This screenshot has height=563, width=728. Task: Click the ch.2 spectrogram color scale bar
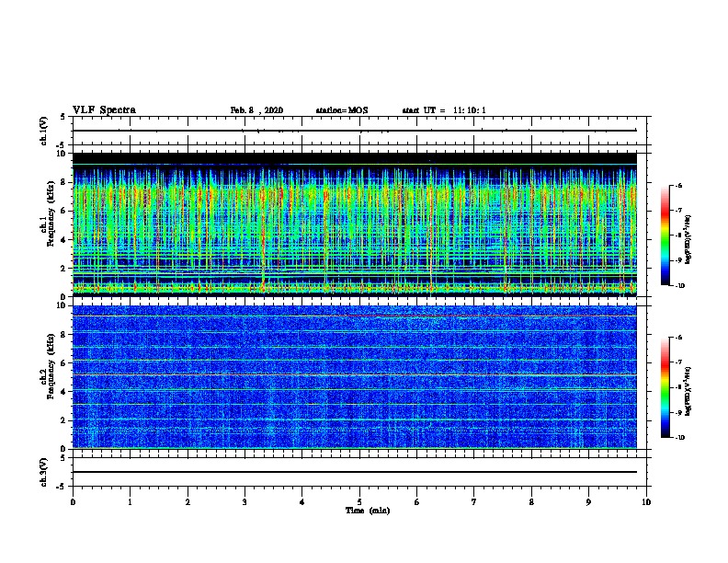[665, 387]
